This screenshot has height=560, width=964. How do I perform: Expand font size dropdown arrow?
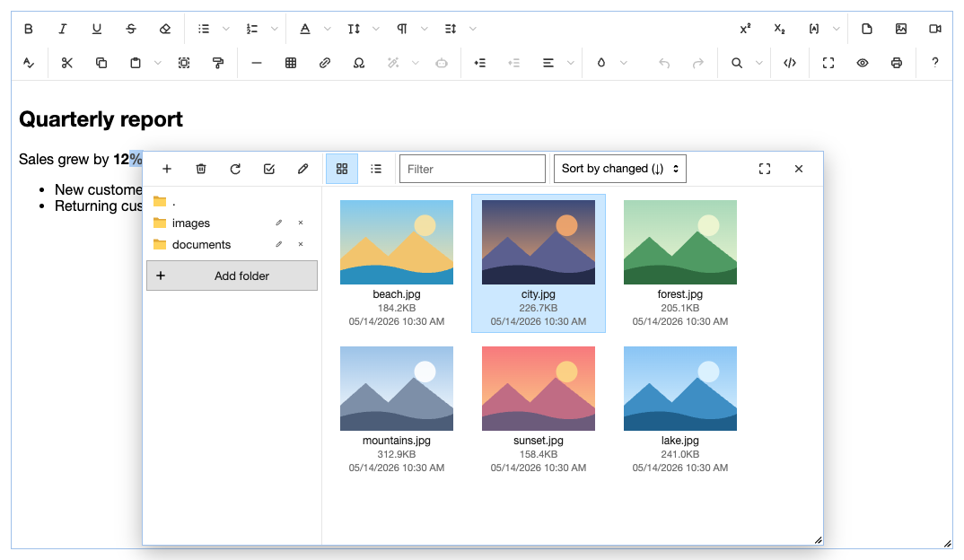point(376,29)
